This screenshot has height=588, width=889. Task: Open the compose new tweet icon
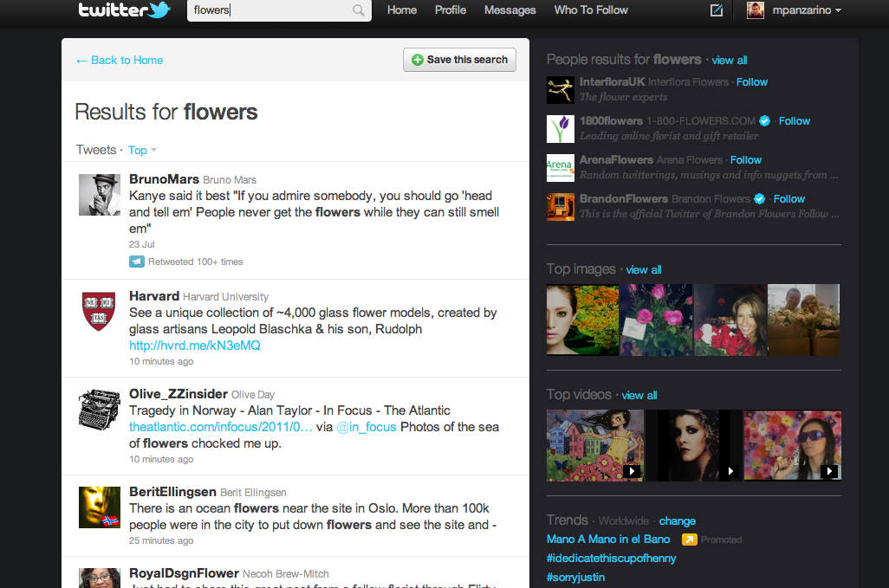(717, 10)
